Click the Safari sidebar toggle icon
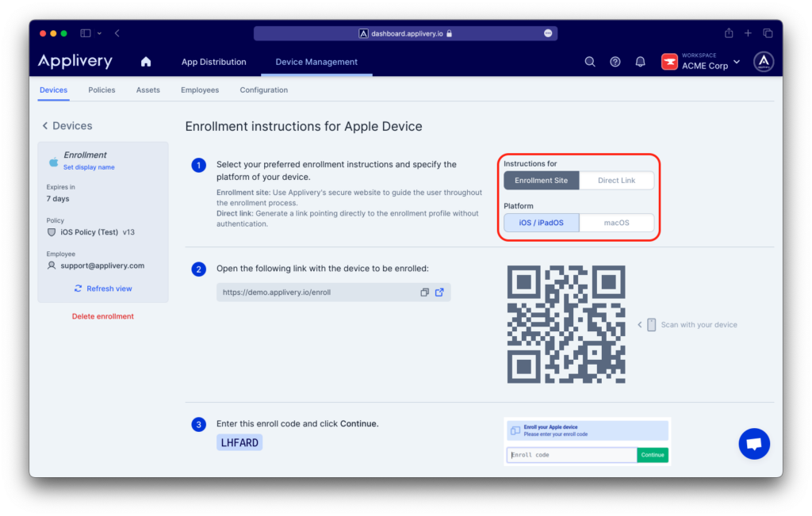Image resolution: width=812 pixels, height=516 pixels. (86, 33)
